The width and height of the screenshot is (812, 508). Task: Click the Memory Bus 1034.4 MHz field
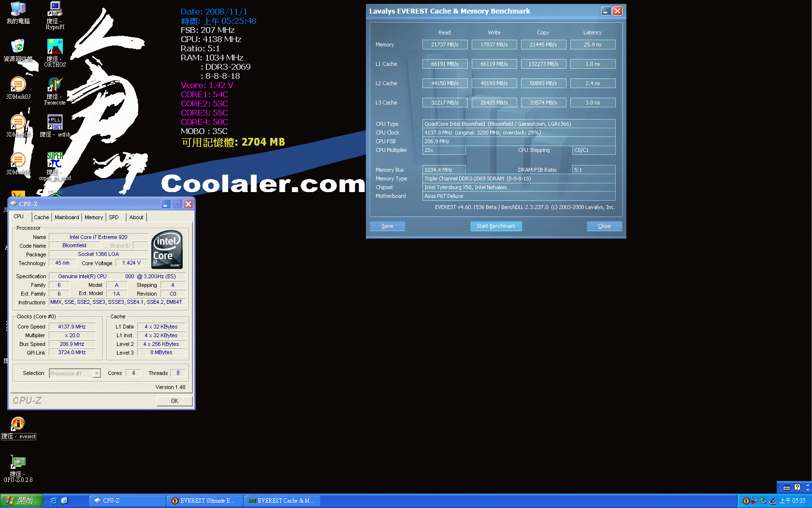(x=444, y=170)
